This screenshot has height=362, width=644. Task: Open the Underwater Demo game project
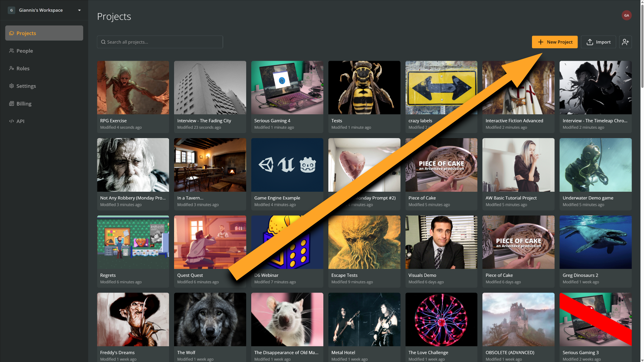coord(595,165)
